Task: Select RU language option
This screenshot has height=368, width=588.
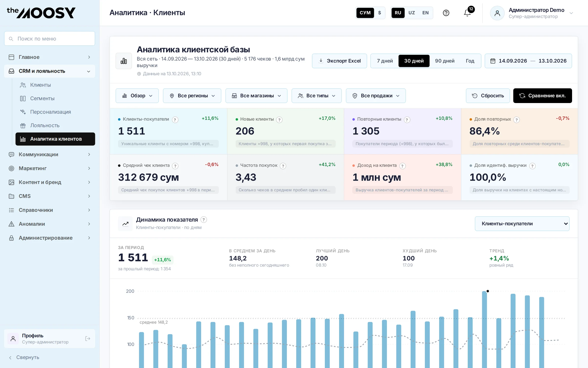Action: (398, 13)
